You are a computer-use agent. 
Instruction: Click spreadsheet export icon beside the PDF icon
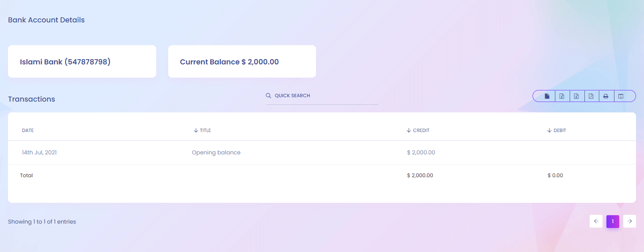click(x=576, y=96)
